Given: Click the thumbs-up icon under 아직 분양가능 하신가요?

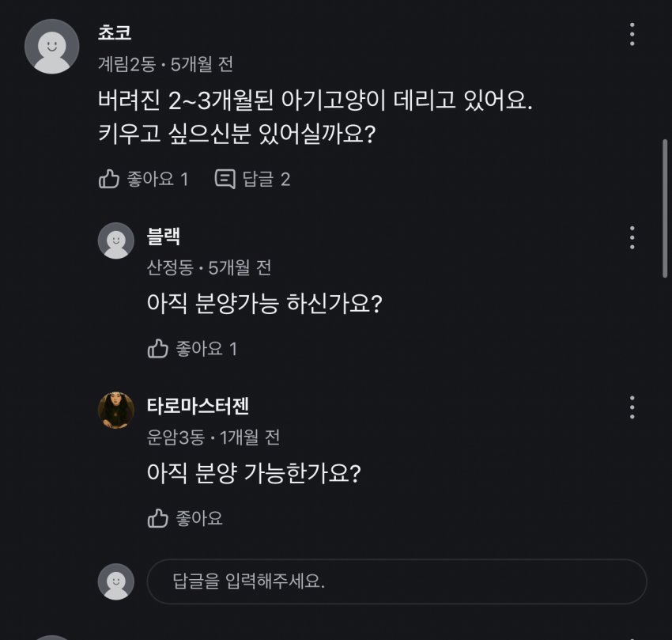Looking at the screenshot, I should [x=158, y=348].
